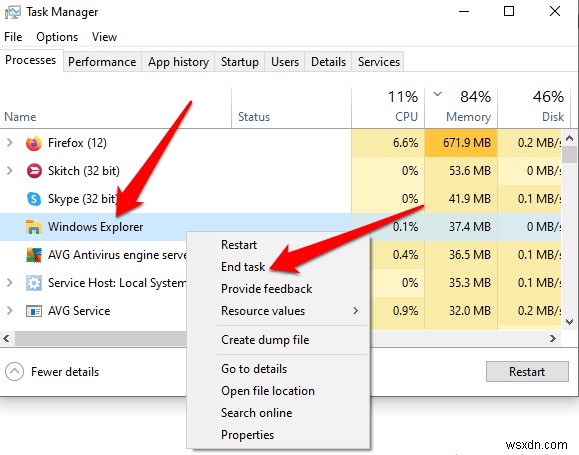Click Skitch memory value 53.6 MB

pos(470,171)
